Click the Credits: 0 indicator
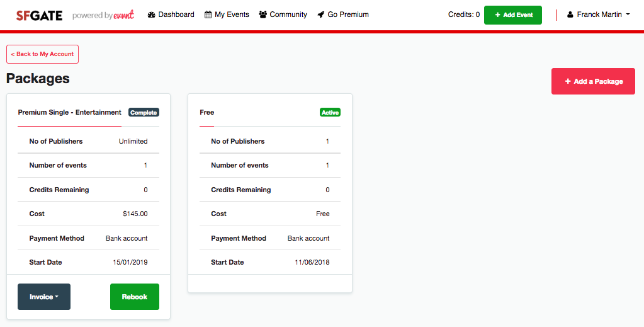644x327 pixels. (x=464, y=15)
